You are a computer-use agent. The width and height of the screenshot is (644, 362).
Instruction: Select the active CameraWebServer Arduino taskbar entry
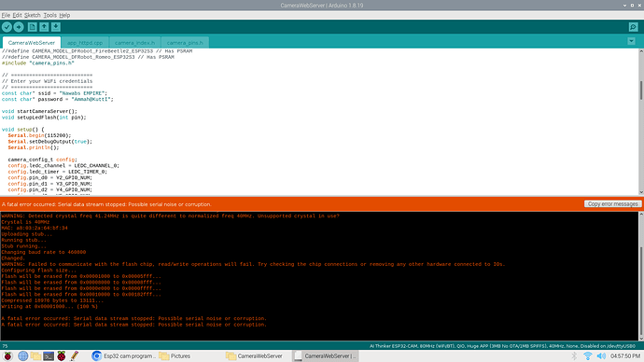click(x=326, y=355)
